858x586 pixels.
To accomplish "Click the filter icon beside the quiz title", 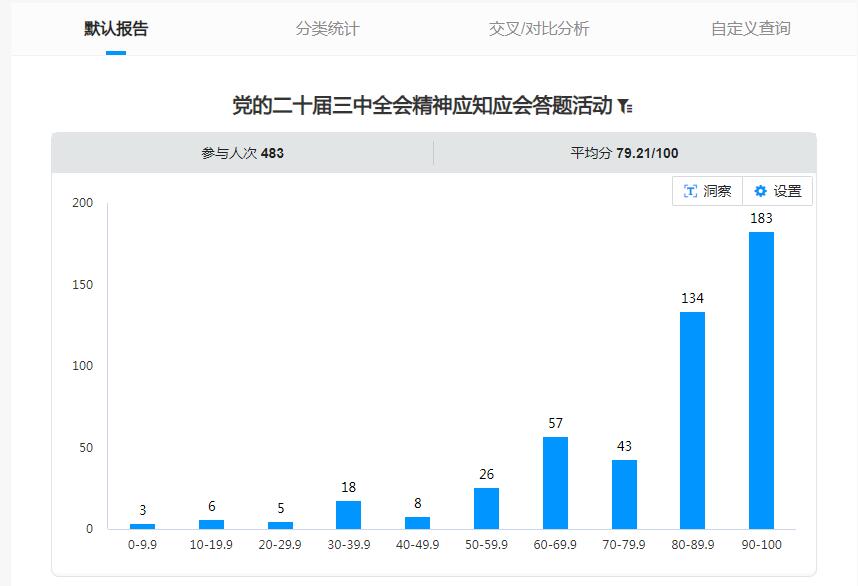I will tap(625, 106).
